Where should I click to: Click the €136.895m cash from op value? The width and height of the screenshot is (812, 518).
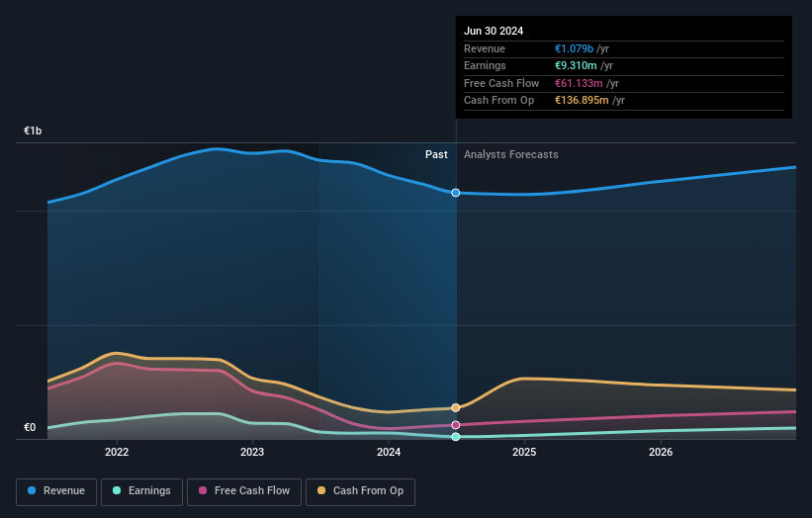tap(583, 101)
